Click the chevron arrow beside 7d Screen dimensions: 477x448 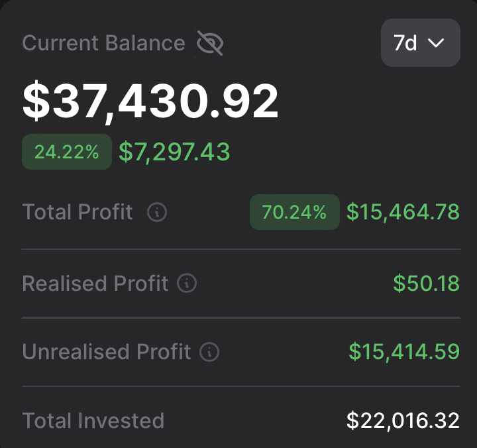[x=435, y=43]
